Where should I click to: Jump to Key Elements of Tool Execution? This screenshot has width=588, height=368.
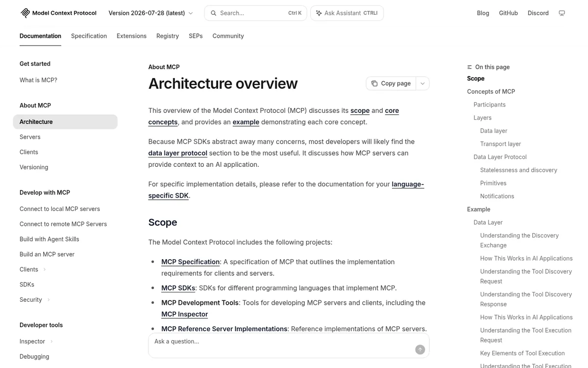coord(522,353)
